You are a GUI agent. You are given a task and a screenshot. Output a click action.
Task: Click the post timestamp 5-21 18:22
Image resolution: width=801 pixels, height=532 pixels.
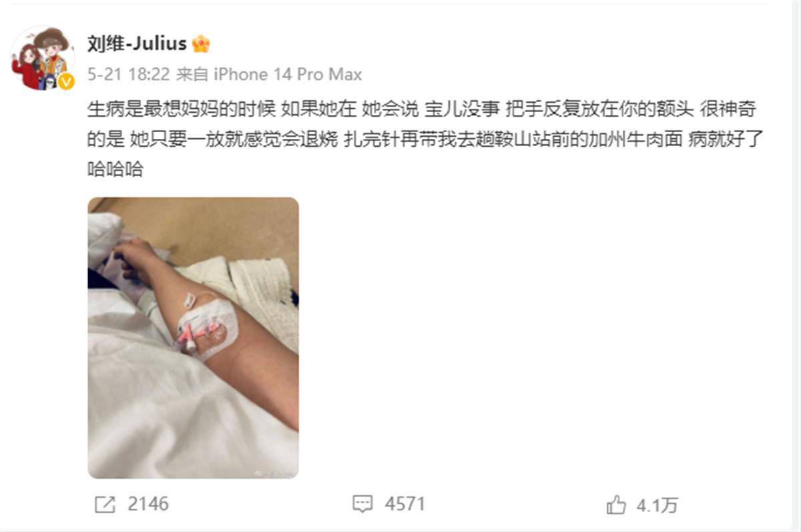click(x=129, y=74)
